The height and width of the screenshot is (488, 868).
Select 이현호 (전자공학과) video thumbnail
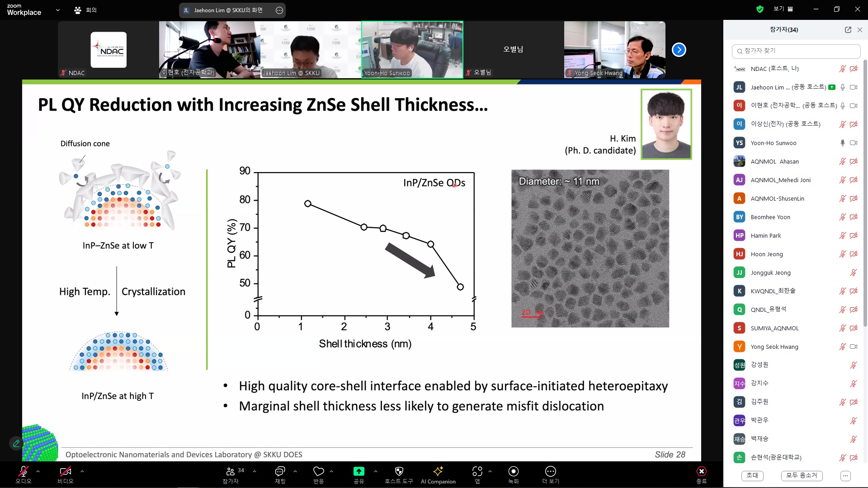[x=210, y=50]
